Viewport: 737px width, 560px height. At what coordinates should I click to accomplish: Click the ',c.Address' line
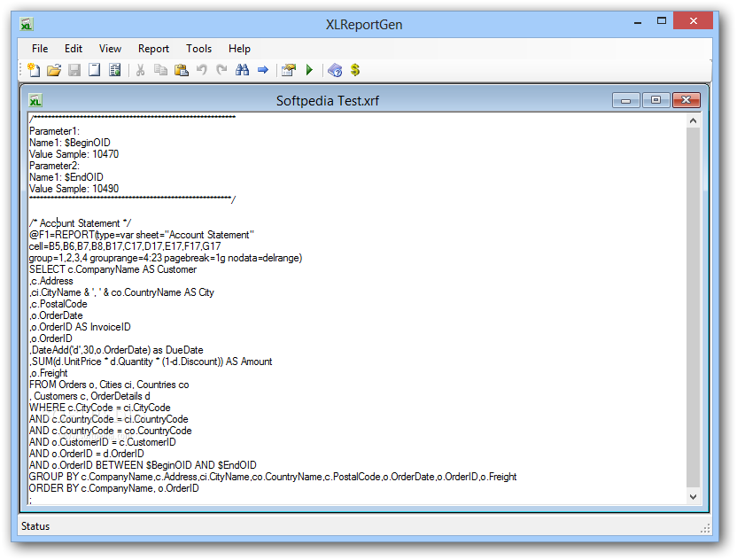point(51,281)
